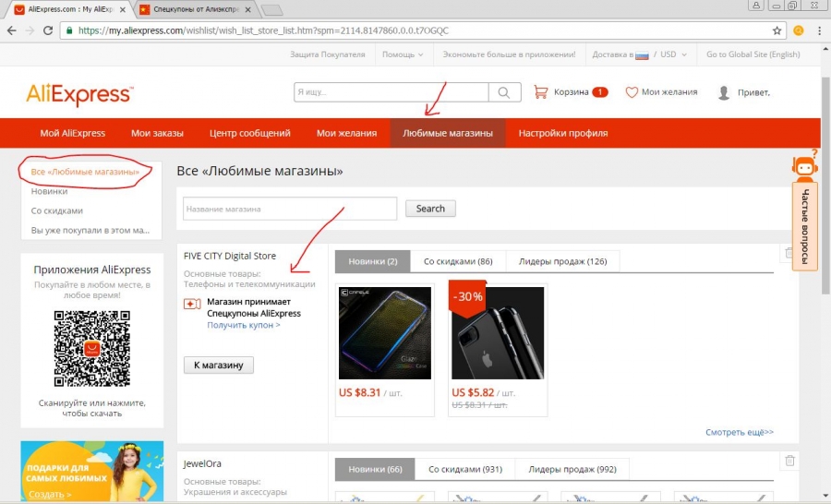Click Мои желания link beside heart
Screen dimensions: 831x504
pos(669,92)
